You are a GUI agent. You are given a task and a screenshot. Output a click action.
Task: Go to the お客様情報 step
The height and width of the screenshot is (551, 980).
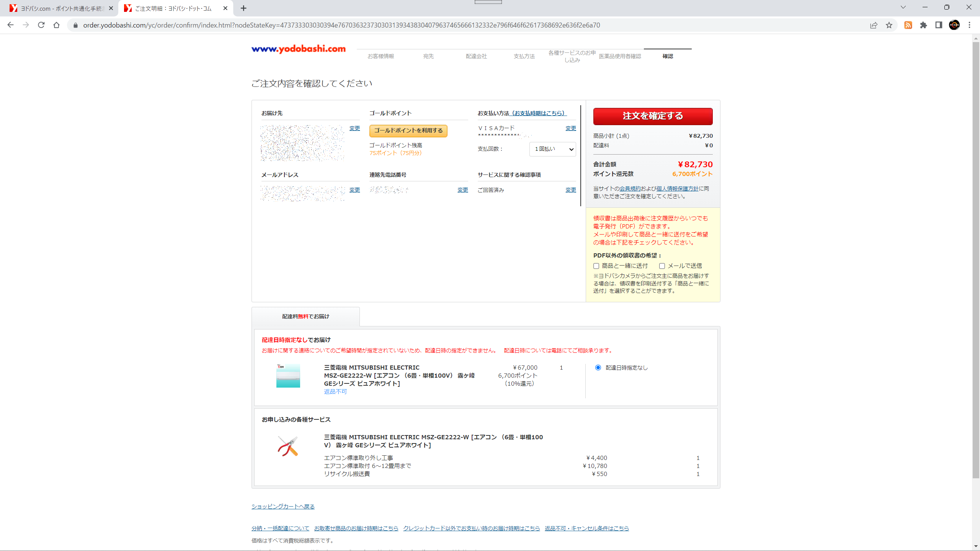point(381,56)
